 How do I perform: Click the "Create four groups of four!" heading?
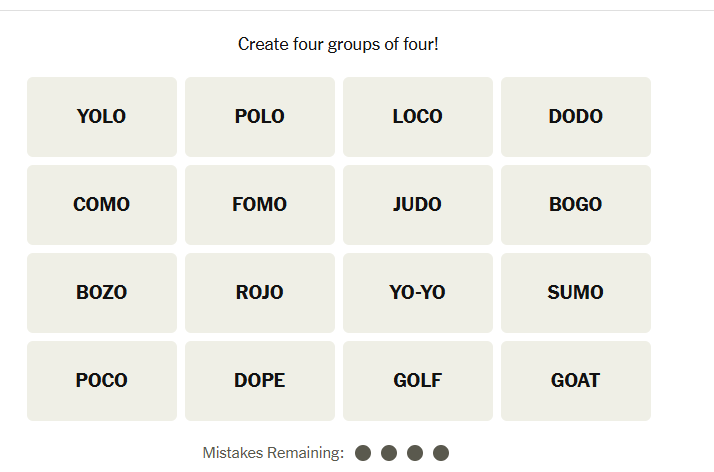tap(338, 45)
